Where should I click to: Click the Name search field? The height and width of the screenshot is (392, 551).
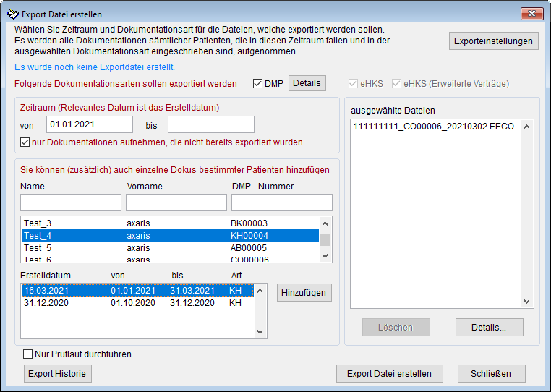coord(71,203)
